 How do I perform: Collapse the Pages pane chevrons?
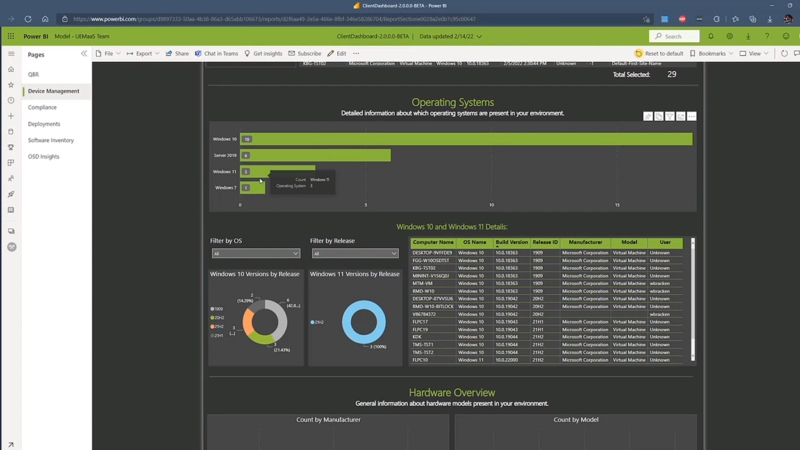click(84, 54)
